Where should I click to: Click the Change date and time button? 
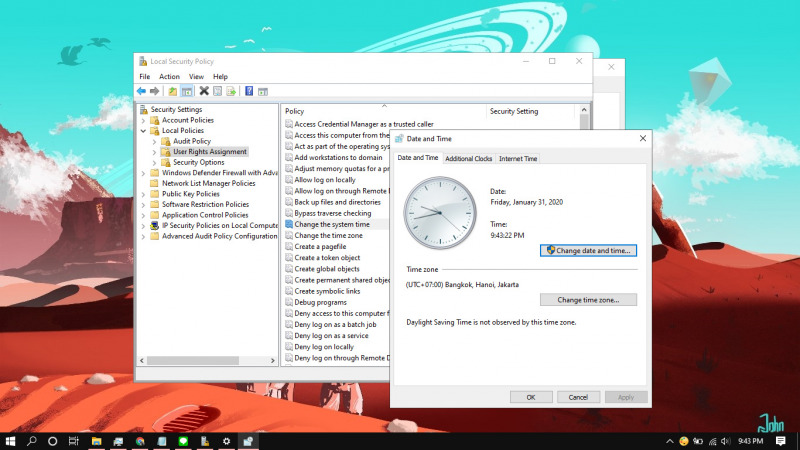point(588,250)
